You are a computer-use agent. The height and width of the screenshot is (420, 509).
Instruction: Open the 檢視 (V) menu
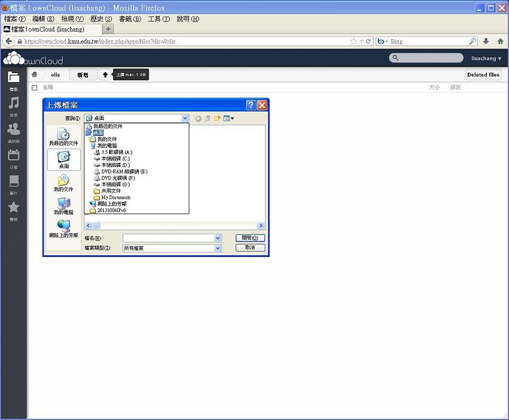coord(72,19)
